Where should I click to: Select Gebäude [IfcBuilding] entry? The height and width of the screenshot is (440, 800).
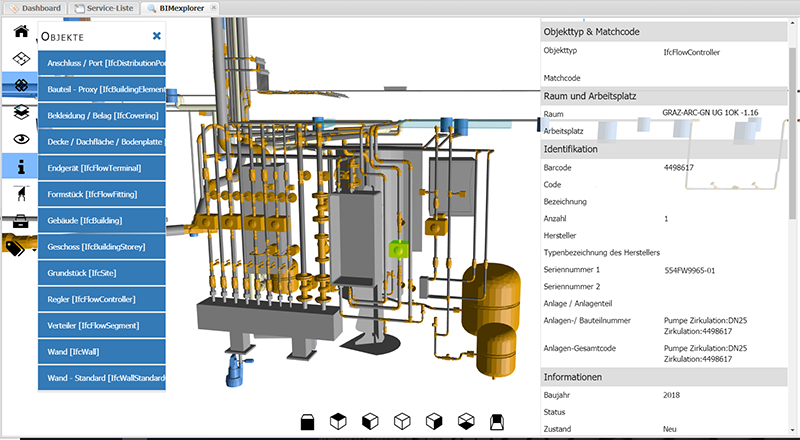click(102, 221)
